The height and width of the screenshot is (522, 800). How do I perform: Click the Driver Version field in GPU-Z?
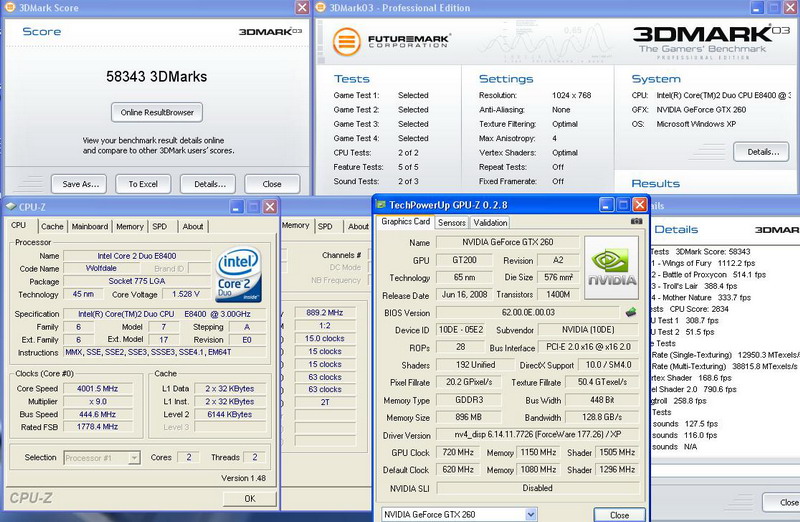coord(537,435)
